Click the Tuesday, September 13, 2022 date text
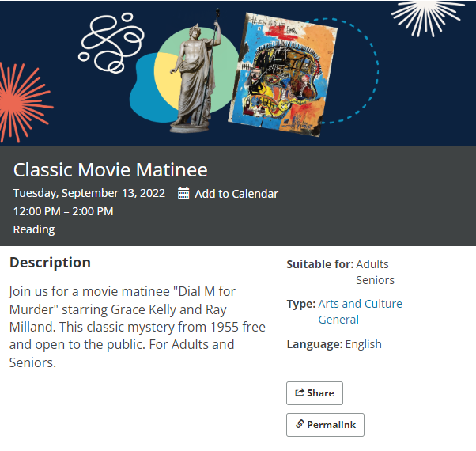This screenshot has height=451, width=476. 89,193
